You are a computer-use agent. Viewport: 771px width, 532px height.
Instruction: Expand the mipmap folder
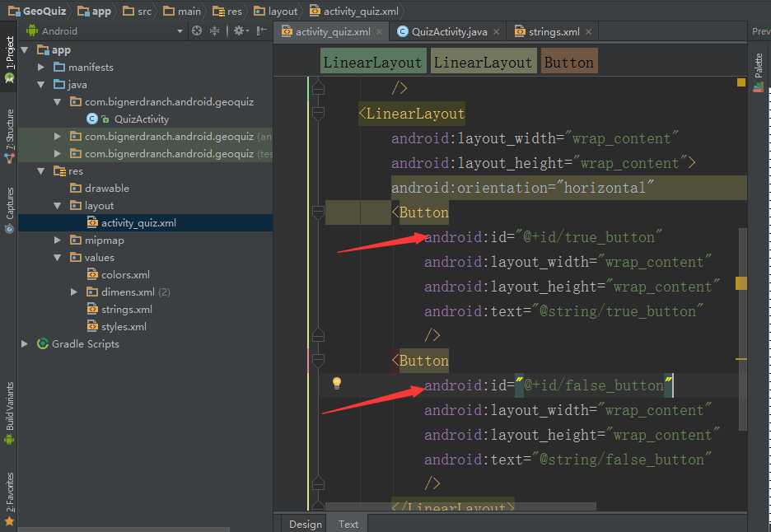(x=58, y=240)
